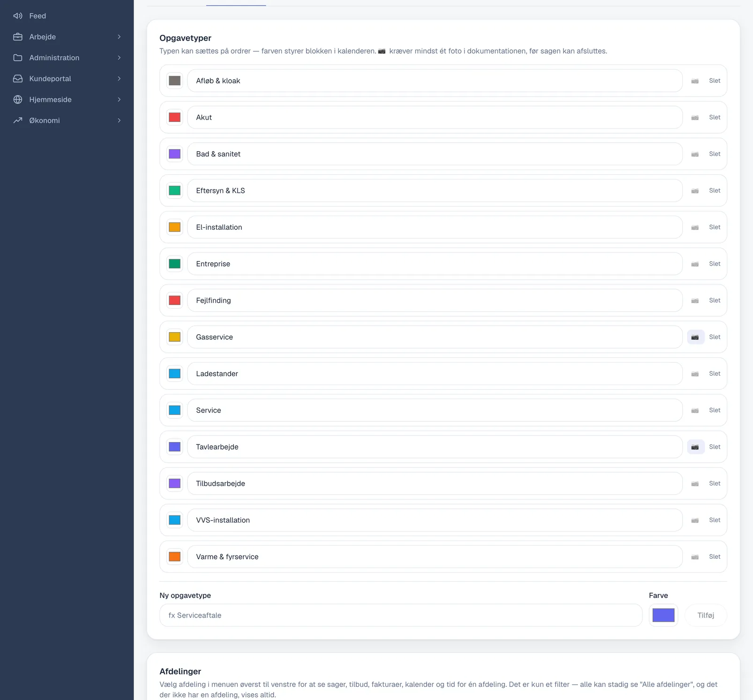
Task: Click the Tilføj button
Action: click(x=705, y=615)
